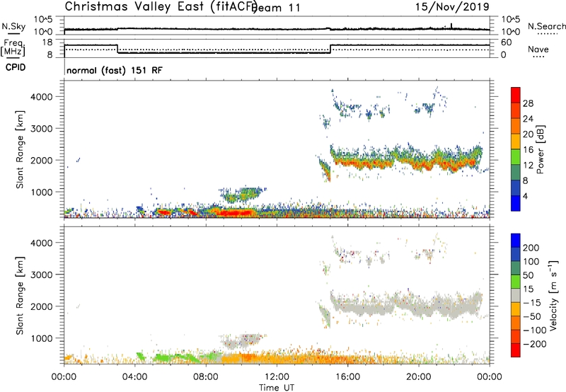Screen dimensions: 566x392
Task: Pick the red top segment of power color bar
Action: pos(516,95)
